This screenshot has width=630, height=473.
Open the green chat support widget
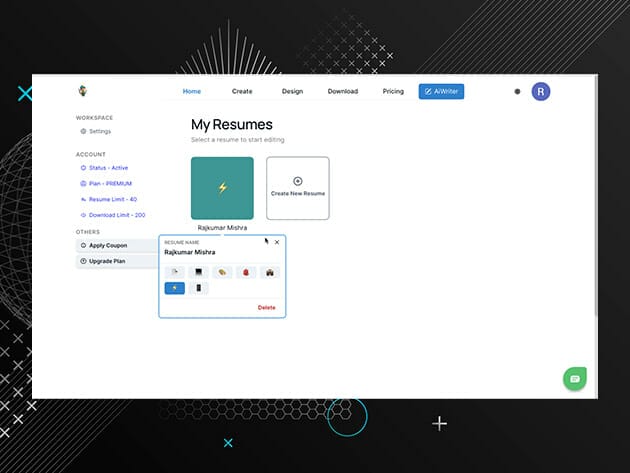[573, 378]
